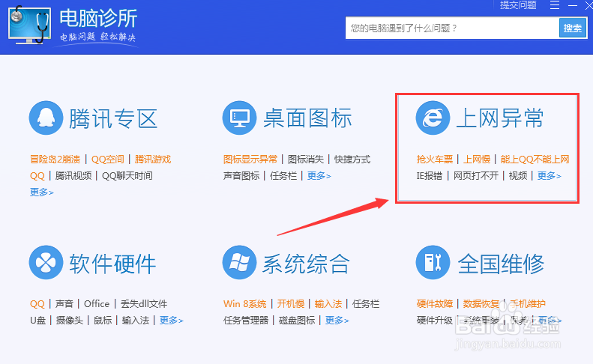The width and height of the screenshot is (593, 364).
Task: Select the 视频 link under 上网异常
Action: point(518,176)
